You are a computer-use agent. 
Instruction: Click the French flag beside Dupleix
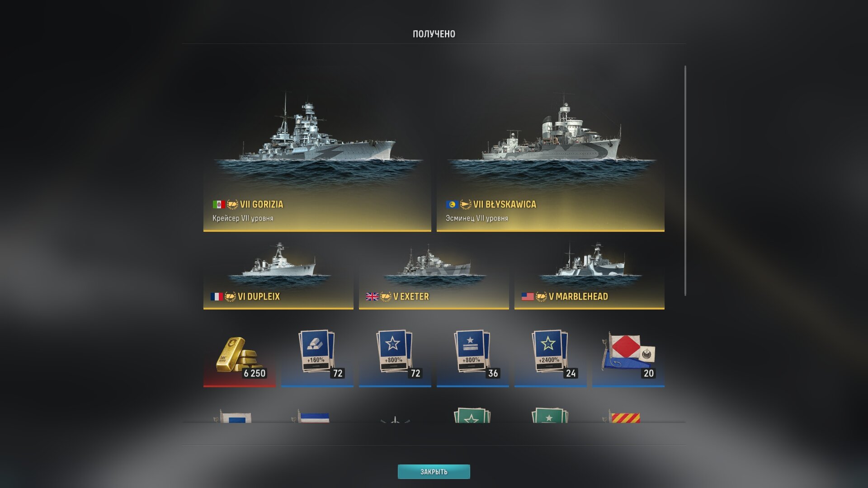(217, 296)
